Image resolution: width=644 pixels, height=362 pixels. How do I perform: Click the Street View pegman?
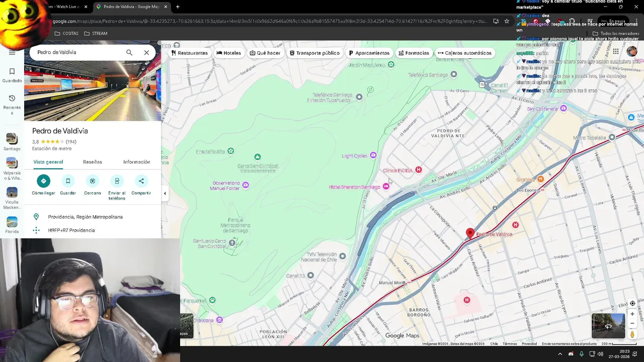(632, 334)
